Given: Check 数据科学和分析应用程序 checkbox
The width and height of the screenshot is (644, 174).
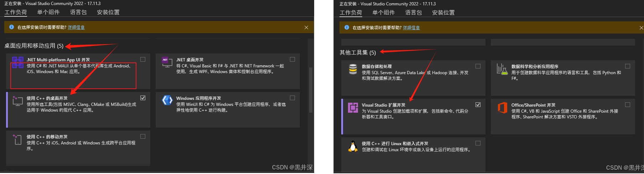Looking at the screenshot, I should 628,66.
